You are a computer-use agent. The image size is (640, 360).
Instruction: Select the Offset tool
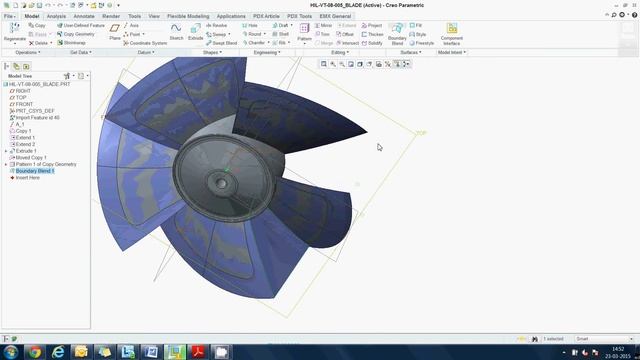(345, 34)
